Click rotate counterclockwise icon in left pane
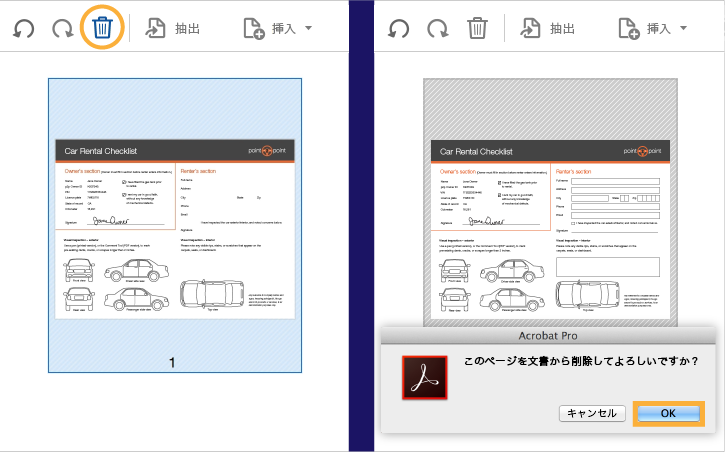 pos(23,29)
